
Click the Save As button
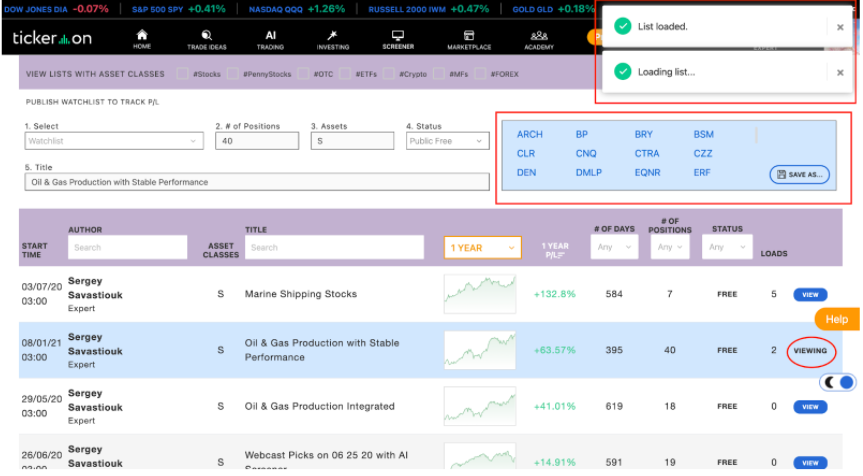click(799, 174)
